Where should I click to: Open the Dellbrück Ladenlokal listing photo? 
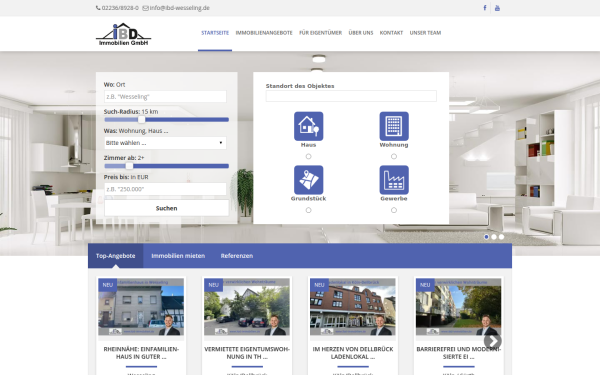[x=353, y=307]
